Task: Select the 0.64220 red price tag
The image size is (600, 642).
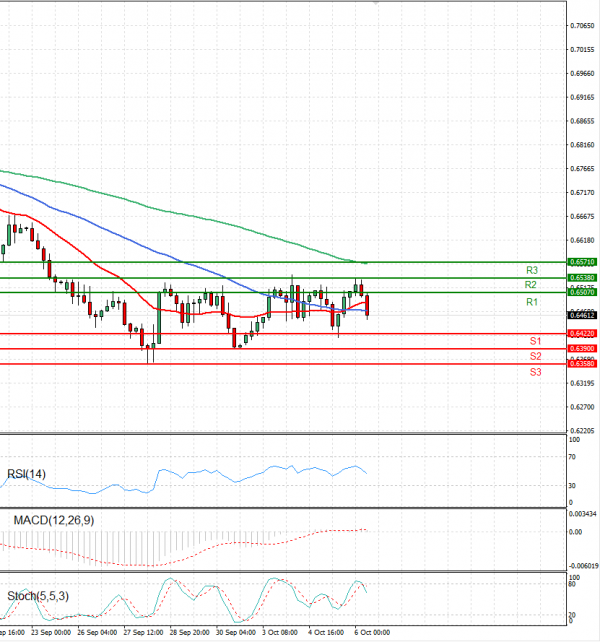Action: [582, 334]
